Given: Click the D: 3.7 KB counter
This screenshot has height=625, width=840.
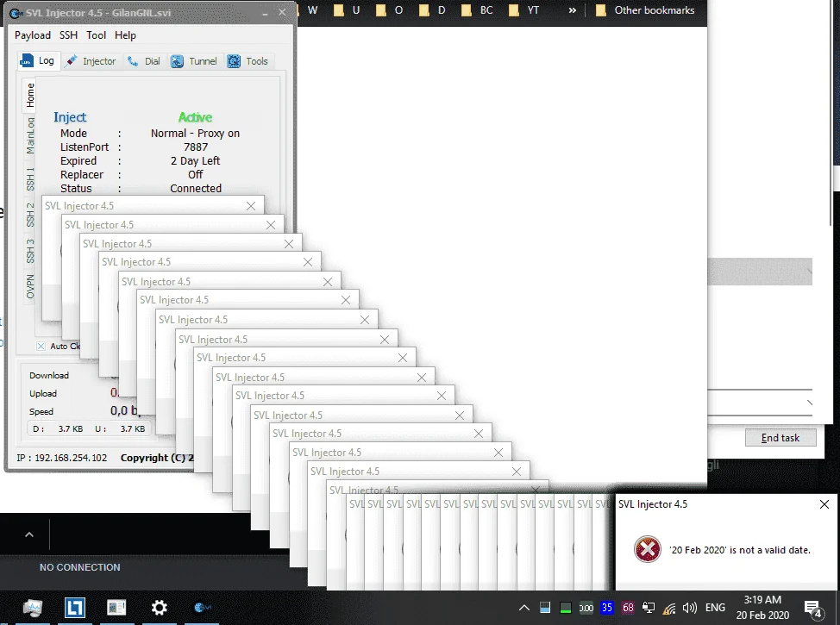Looking at the screenshot, I should (58, 429).
